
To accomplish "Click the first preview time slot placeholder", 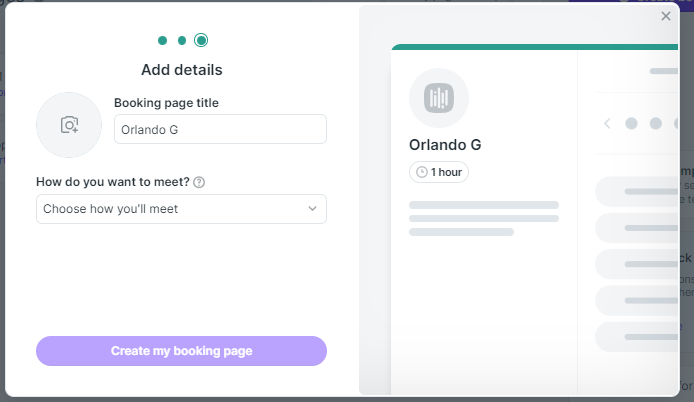I will 636,191.
